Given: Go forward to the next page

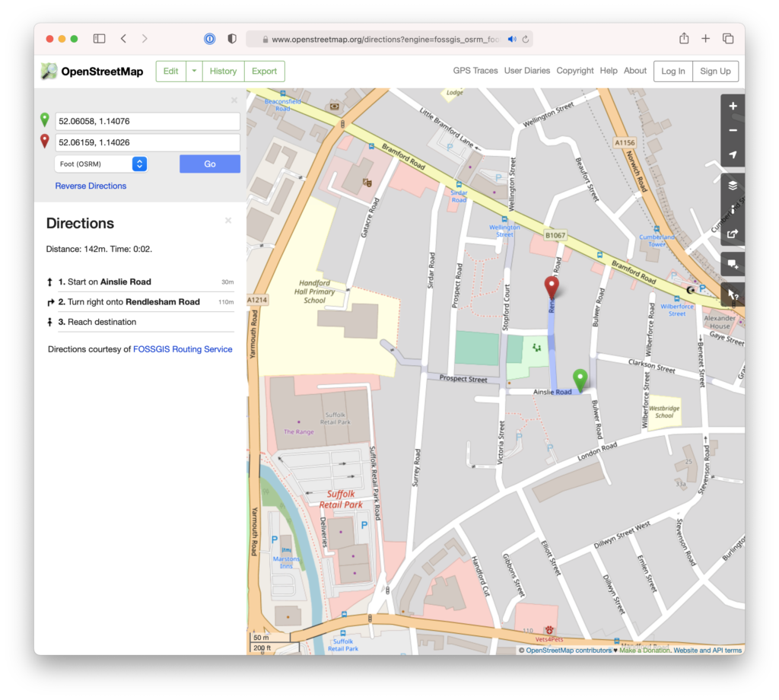Looking at the screenshot, I should (x=145, y=39).
